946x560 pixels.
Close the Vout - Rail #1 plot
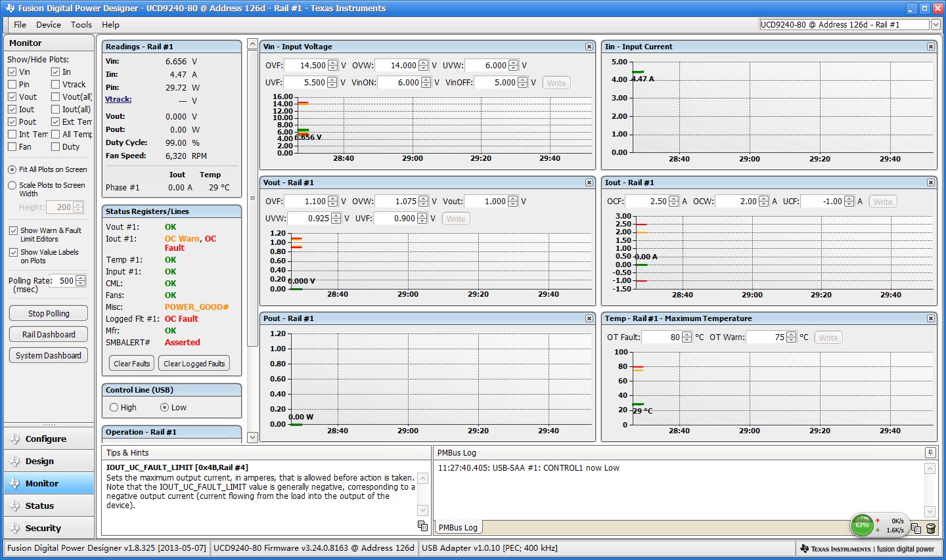[589, 183]
